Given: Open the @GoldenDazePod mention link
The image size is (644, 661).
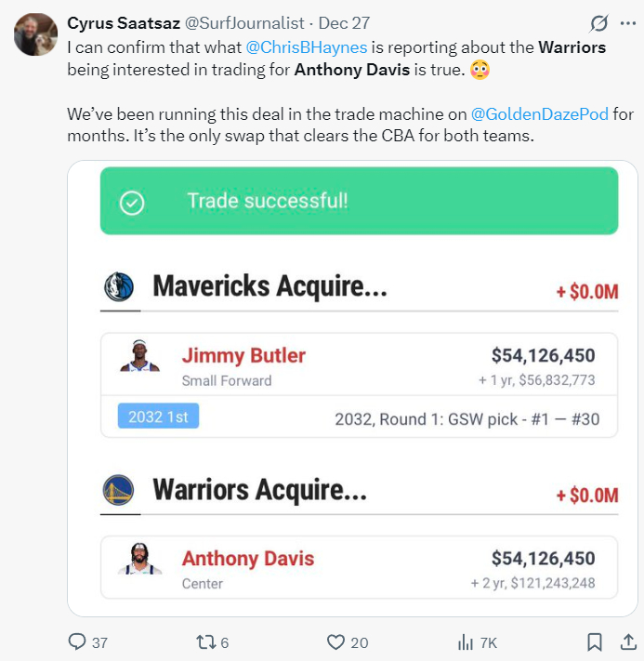Looking at the screenshot, I should point(540,114).
